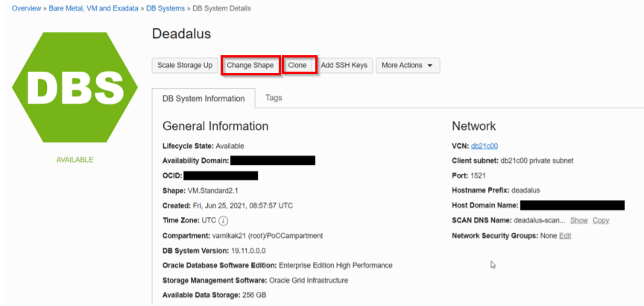The width and height of the screenshot is (644, 306).
Task: Click the Time Zone info icon
Action: 224,221
